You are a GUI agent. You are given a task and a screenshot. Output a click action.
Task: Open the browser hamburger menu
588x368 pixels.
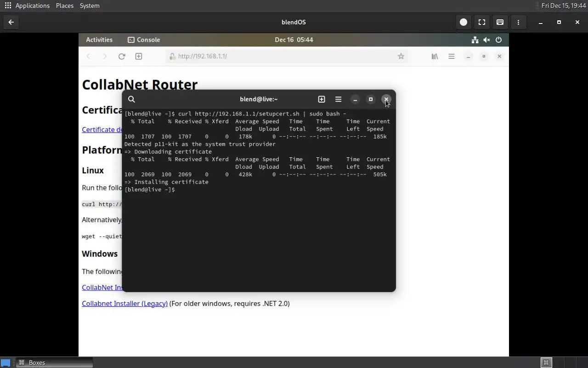pos(452,56)
